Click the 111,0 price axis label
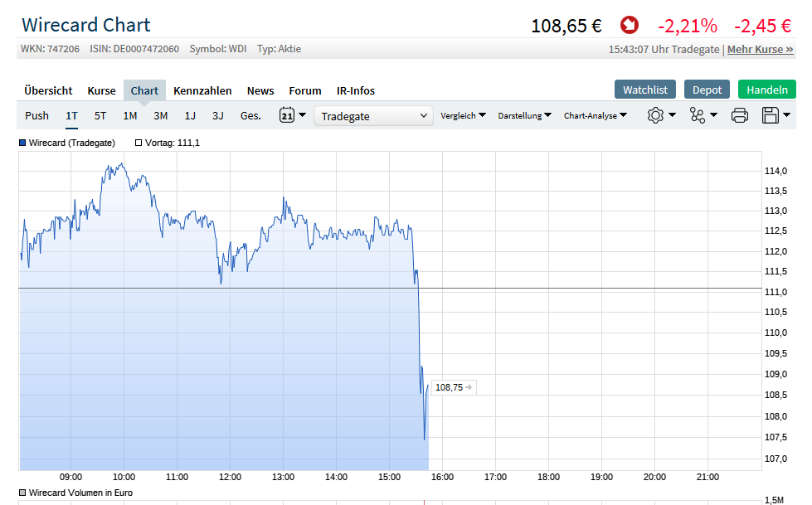 tap(776, 292)
